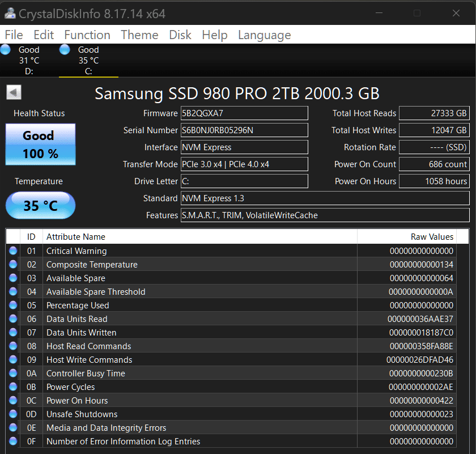Viewport: 476px width, 454px height.
Task: Click the 1058 hours value next to Power On Hours
Action: pos(435,181)
